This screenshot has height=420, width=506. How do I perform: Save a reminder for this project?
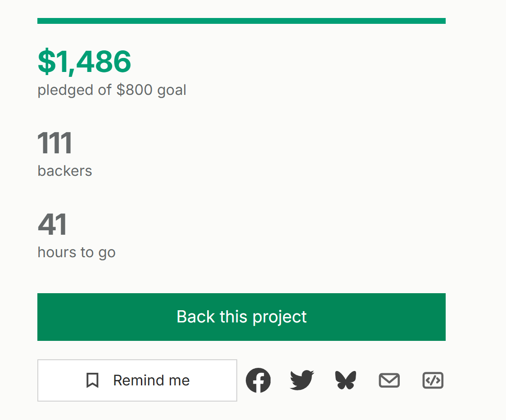[137, 380]
